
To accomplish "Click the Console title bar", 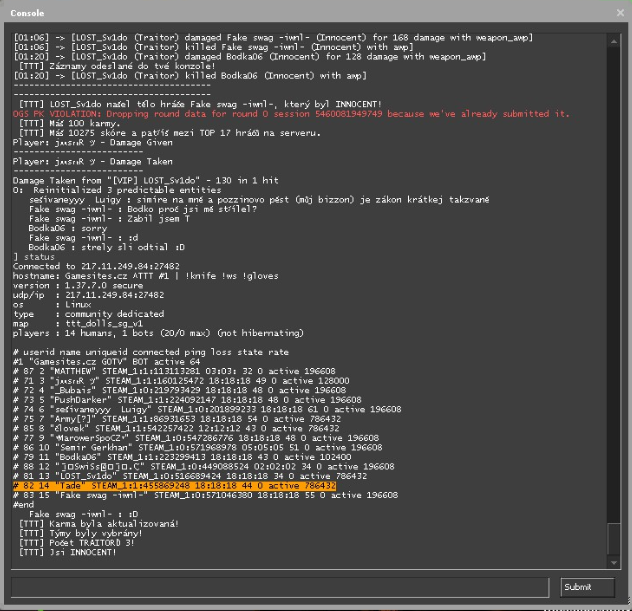I will point(300,13).
